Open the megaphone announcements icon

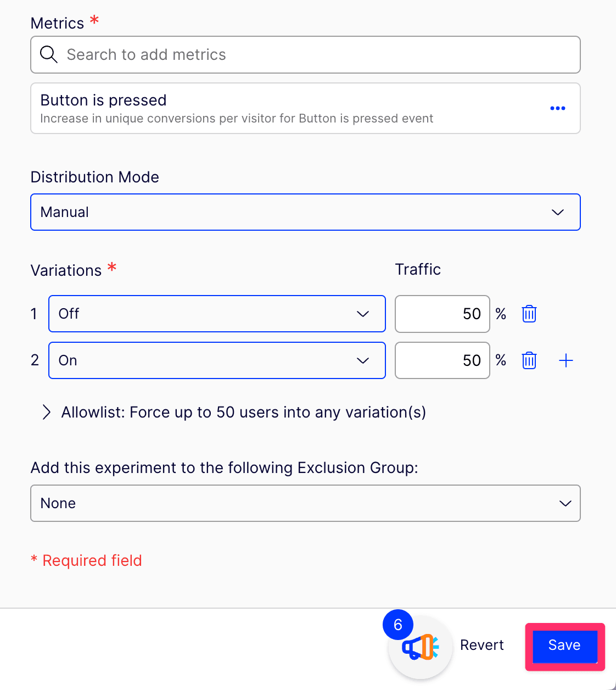coord(421,648)
